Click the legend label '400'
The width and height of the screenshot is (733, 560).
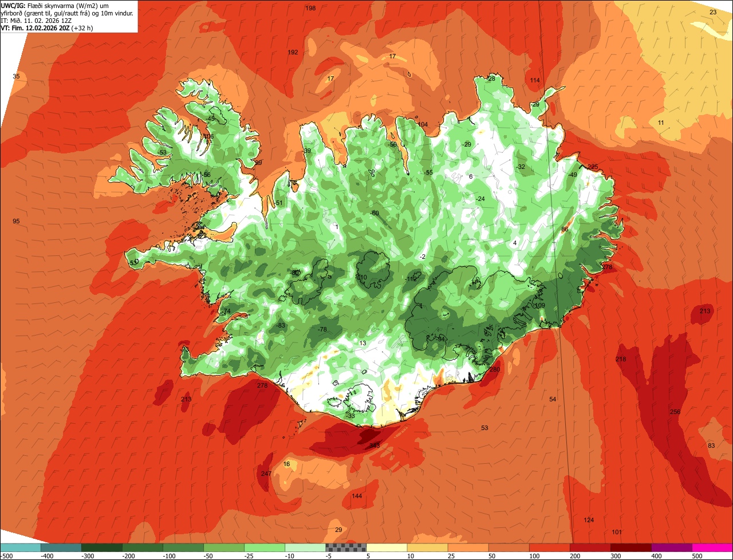point(657,556)
